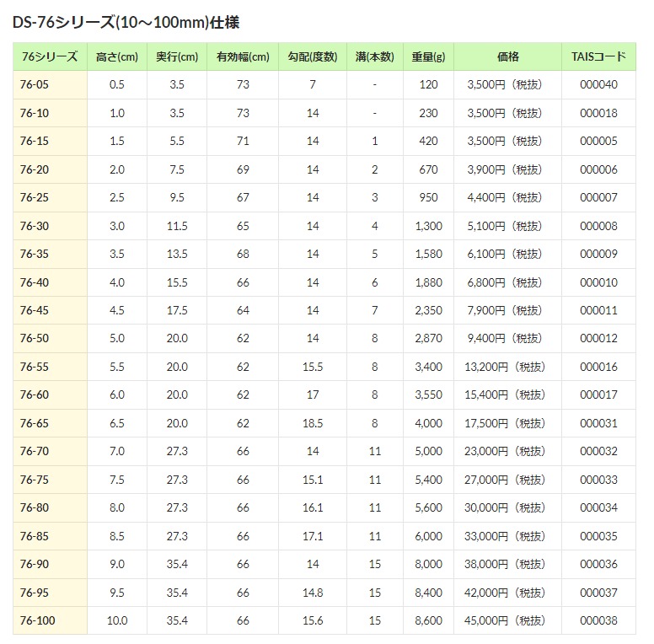Click the 76-85 row label
Image resolution: width=654 pixels, height=644 pixels.
pyautogui.click(x=35, y=536)
